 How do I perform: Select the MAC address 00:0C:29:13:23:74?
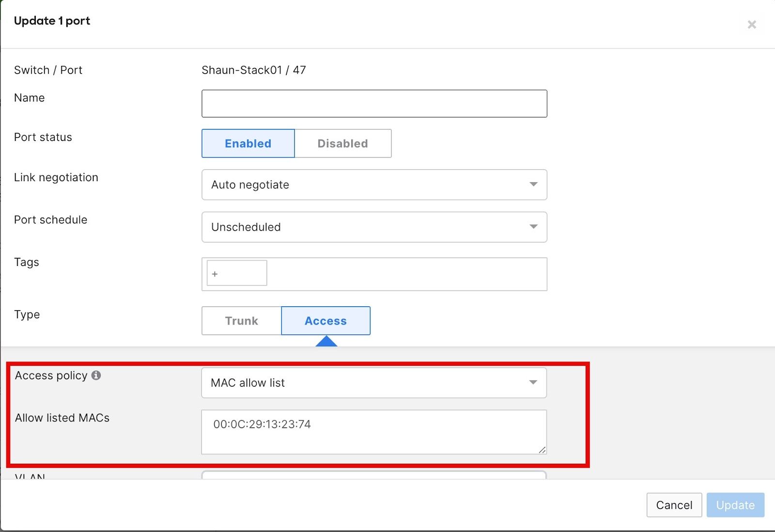pos(262,424)
